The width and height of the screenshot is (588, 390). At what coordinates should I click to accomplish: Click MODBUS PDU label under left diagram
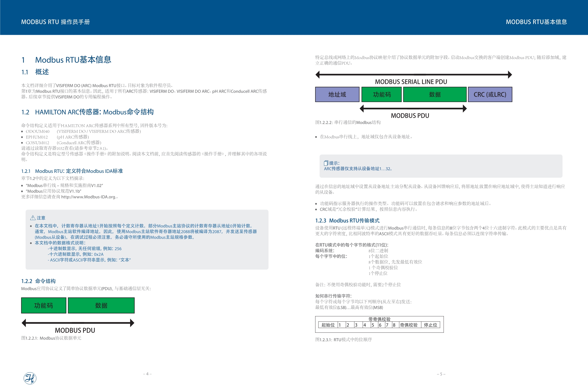75,331
